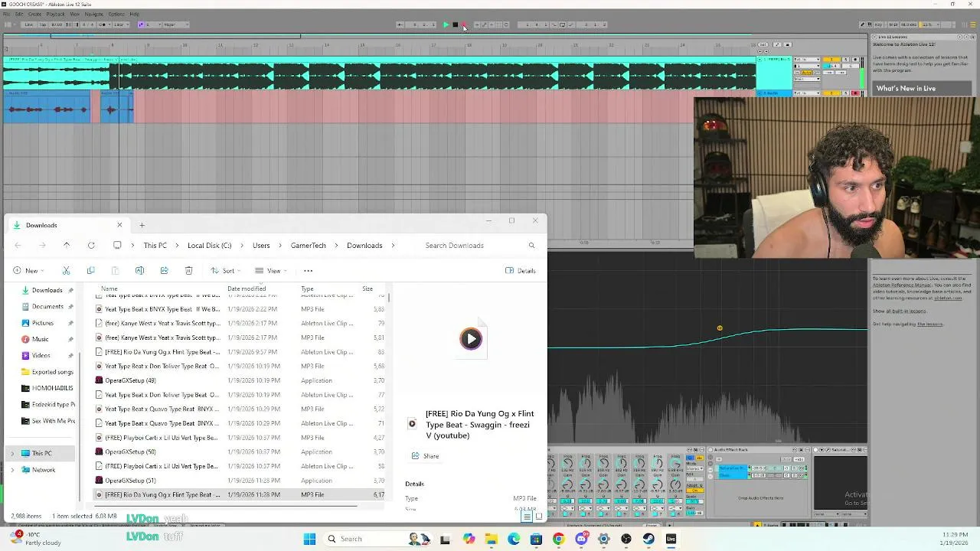Open the Windows Start menu
The width and height of the screenshot is (980, 551).
pyautogui.click(x=309, y=539)
